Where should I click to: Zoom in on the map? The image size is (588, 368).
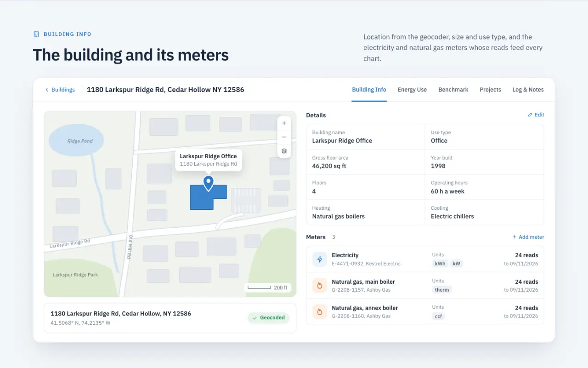point(284,123)
